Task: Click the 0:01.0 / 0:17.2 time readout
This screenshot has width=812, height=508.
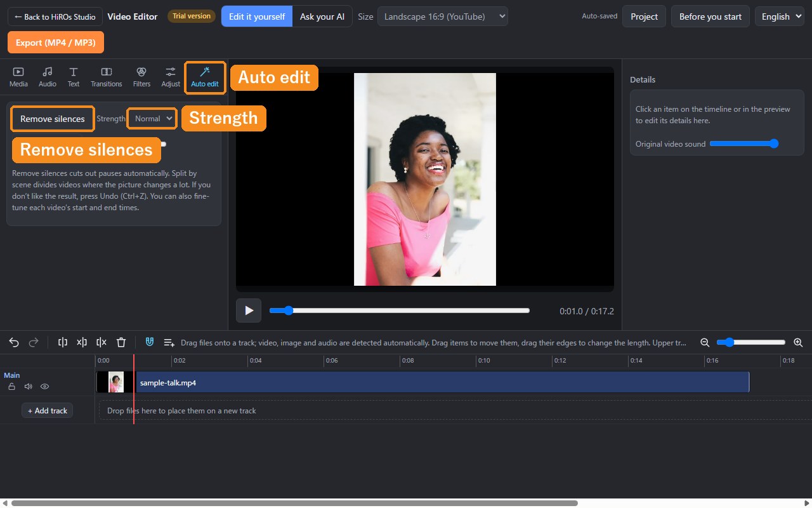Action: (587, 311)
